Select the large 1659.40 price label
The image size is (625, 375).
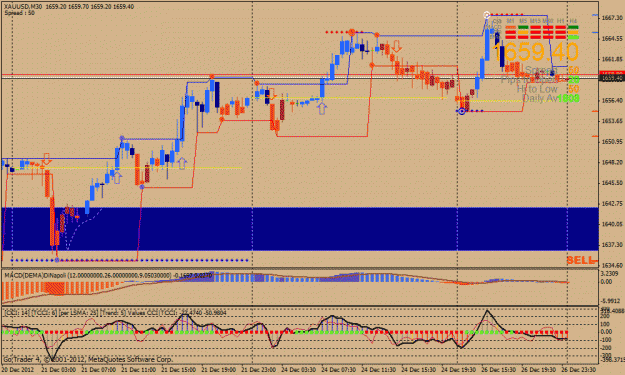[536, 52]
